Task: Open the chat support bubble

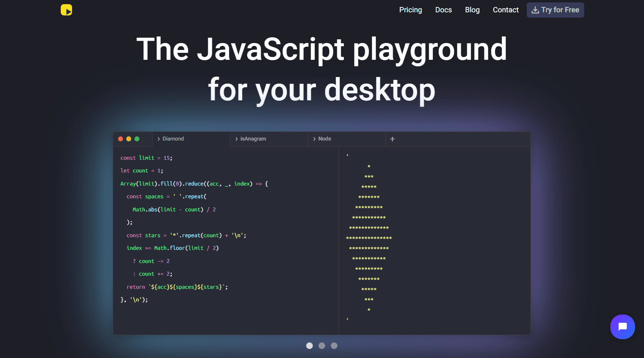Action: coord(622,327)
